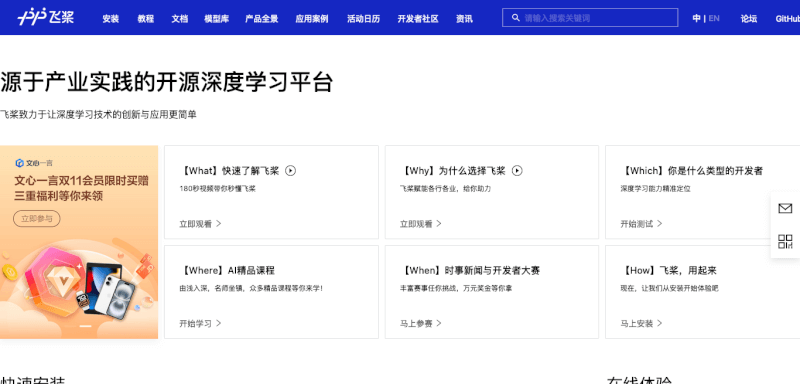Open the 开发者社区 menu

coord(418,19)
